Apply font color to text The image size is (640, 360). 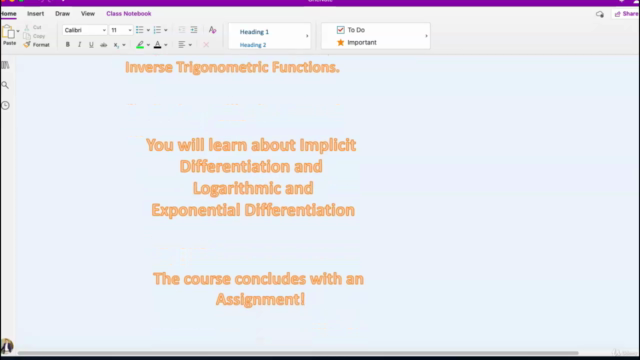point(158,44)
